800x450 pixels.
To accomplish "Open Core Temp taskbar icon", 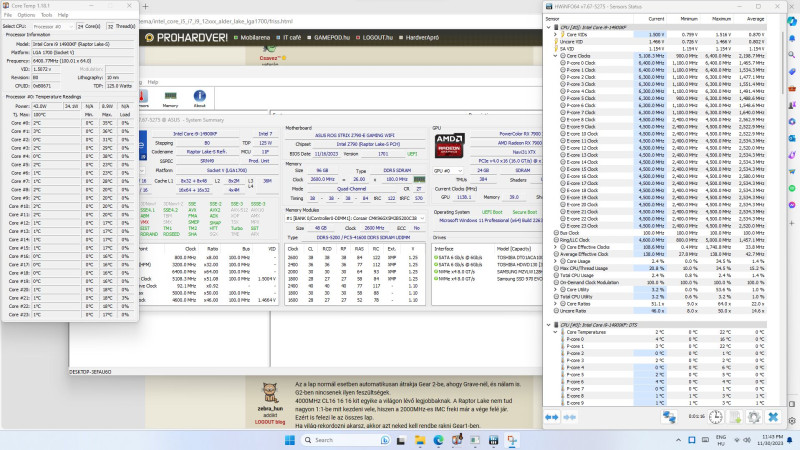I will pos(457,440).
